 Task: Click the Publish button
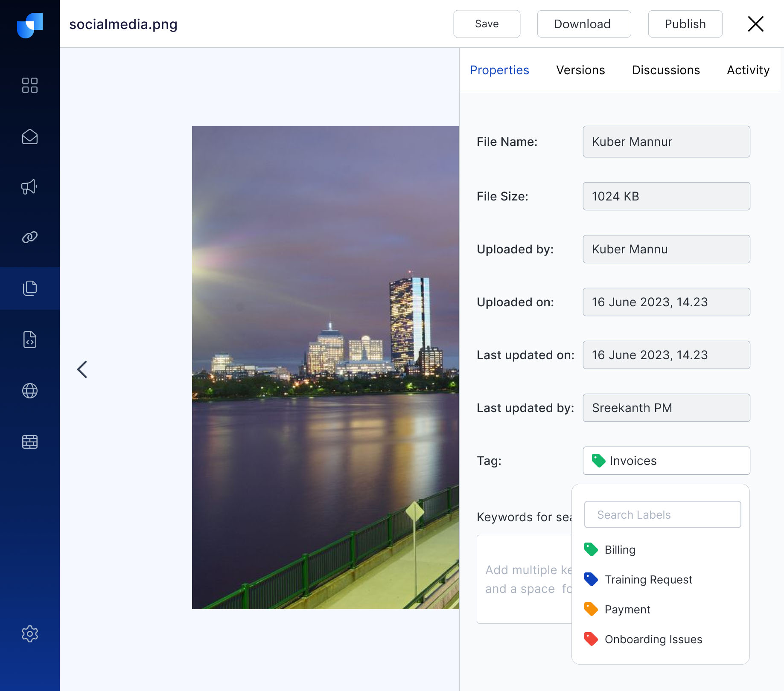coord(685,24)
